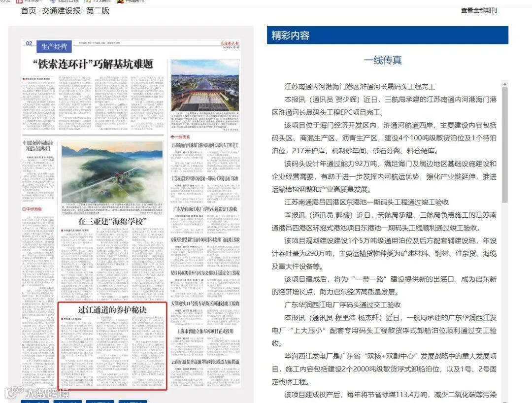
Task: Click panel text 江苏南通港吕四港区东港池一期码头工程通过竣工验收
Action: coord(366,202)
